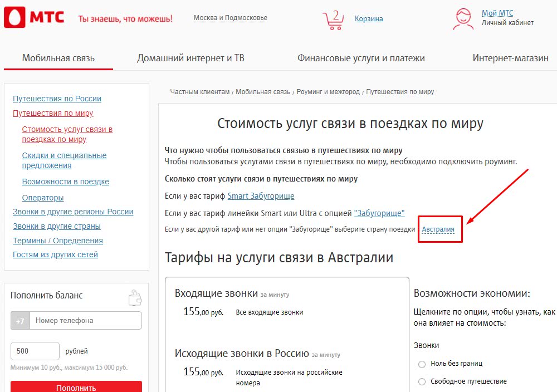Image resolution: width=557 pixels, height=392 pixels.
Task: Open Звонки в другие страны link
Action: 56,226
